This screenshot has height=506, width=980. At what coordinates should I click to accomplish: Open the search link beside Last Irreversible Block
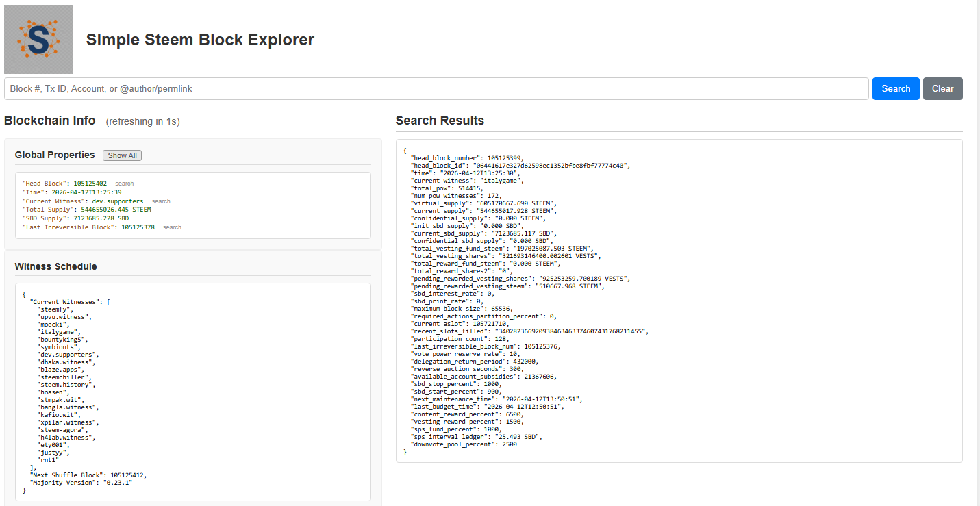click(172, 227)
